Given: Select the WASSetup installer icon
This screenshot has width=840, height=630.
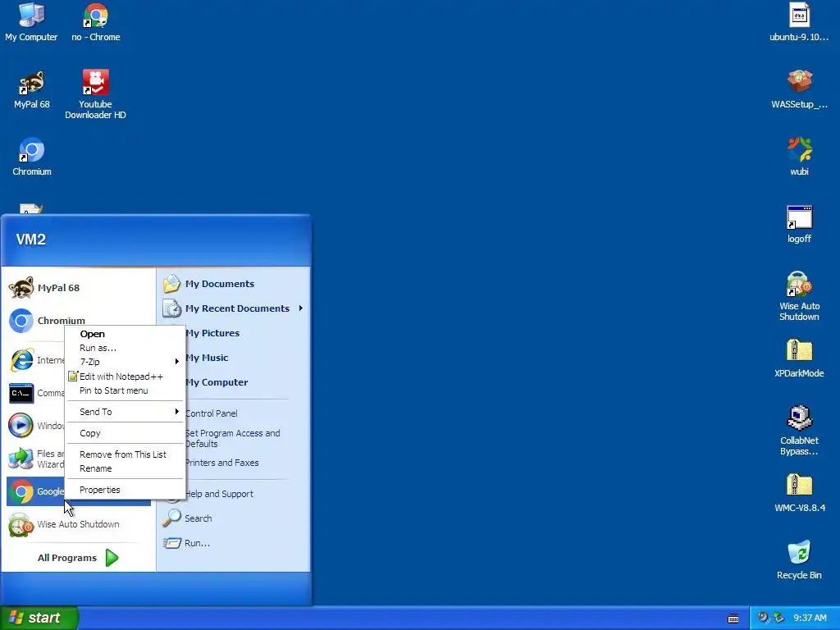Looking at the screenshot, I should 799,89.
